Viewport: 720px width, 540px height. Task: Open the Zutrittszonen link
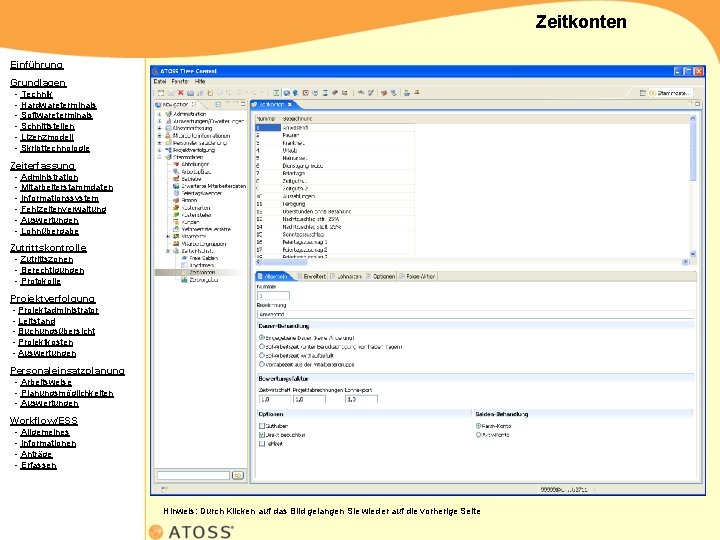click(x=46, y=259)
